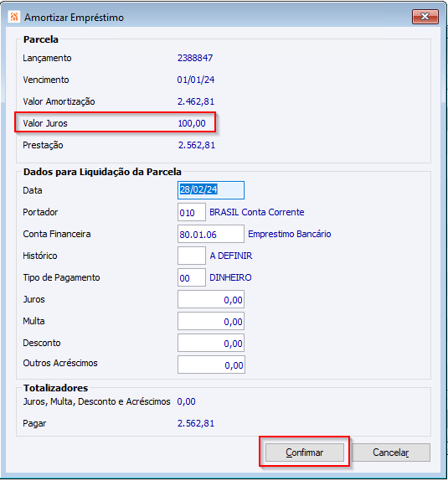Focus the Data field showing 28/02/24
This screenshot has height=481, width=448.
point(211,190)
